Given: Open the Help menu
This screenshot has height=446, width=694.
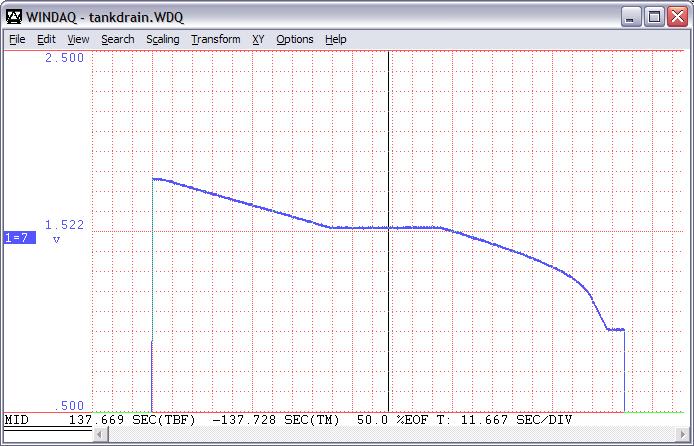Looking at the screenshot, I should tap(336, 39).
